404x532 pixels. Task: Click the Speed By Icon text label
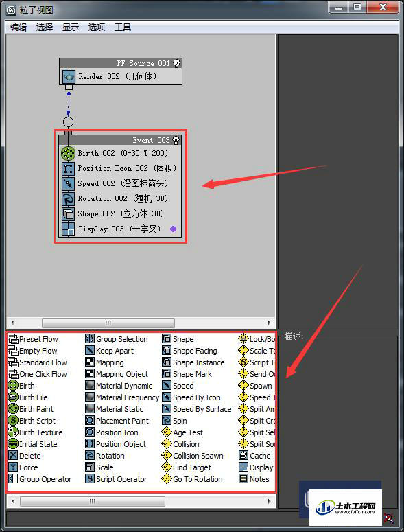click(x=197, y=397)
